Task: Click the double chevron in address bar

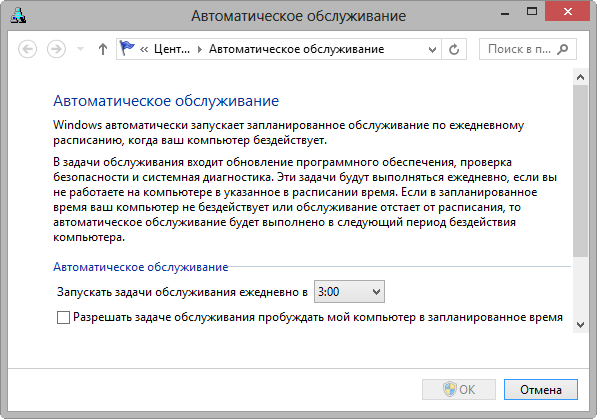Action: coord(144,49)
